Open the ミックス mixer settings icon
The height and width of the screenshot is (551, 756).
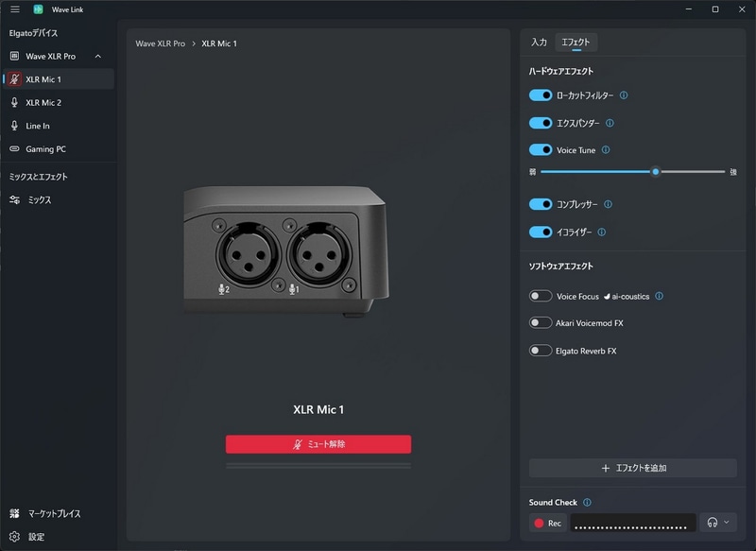(14, 199)
